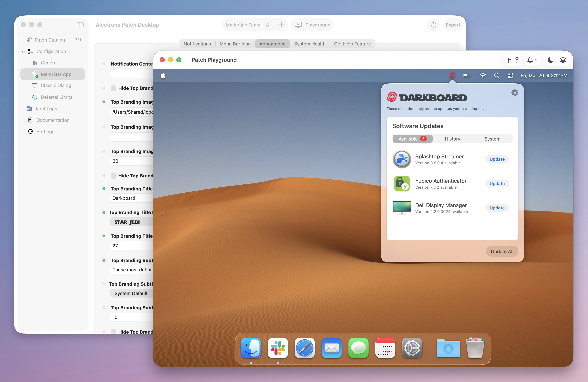Image resolution: width=588 pixels, height=382 pixels.
Task: Click the Export button
Action: coord(453,25)
